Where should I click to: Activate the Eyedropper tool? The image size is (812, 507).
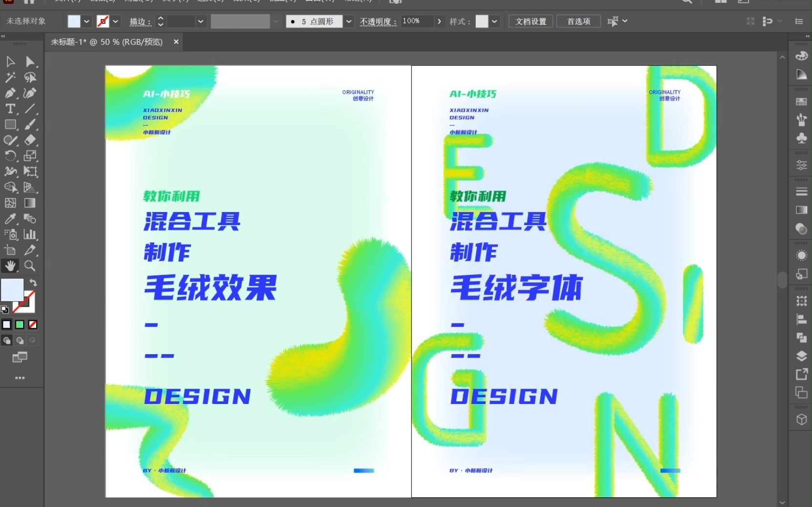10,219
